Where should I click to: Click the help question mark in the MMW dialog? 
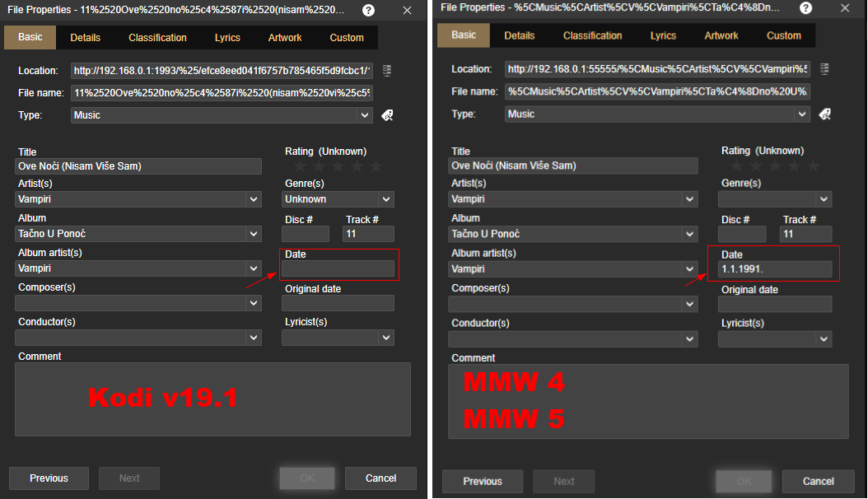(806, 8)
